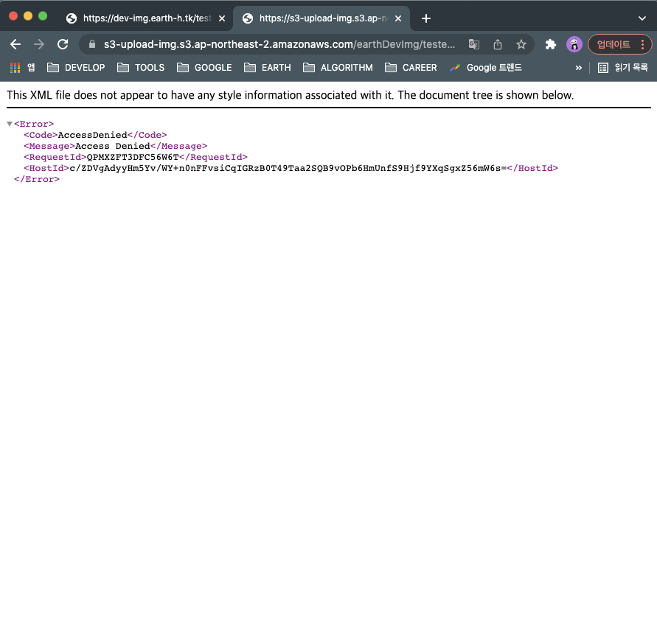Open the tab search dropdown arrow
The width and height of the screenshot is (657, 644).
[642, 18]
